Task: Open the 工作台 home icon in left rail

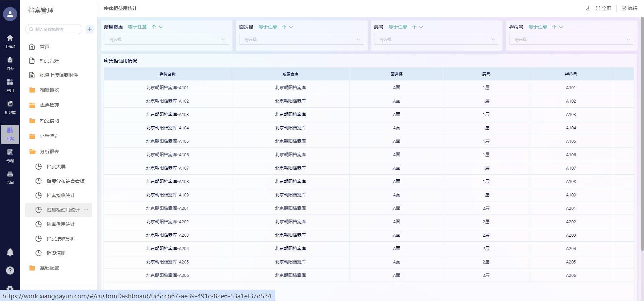Action: [x=10, y=41]
